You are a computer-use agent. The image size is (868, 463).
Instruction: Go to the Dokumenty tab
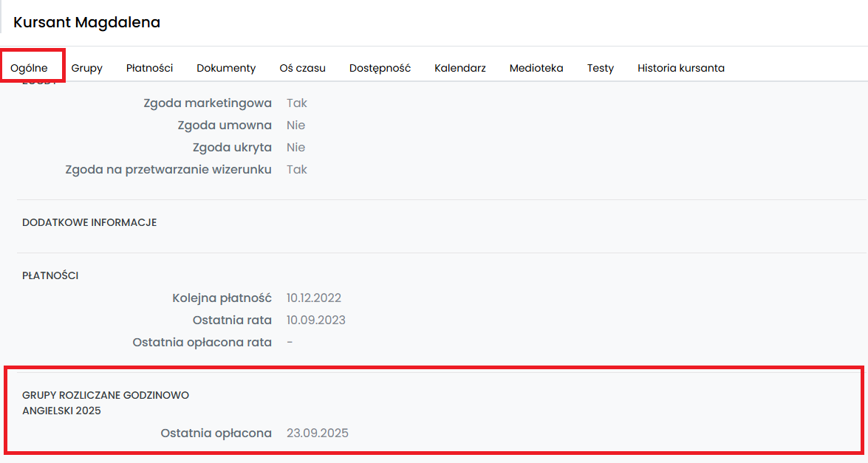pos(226,68)
